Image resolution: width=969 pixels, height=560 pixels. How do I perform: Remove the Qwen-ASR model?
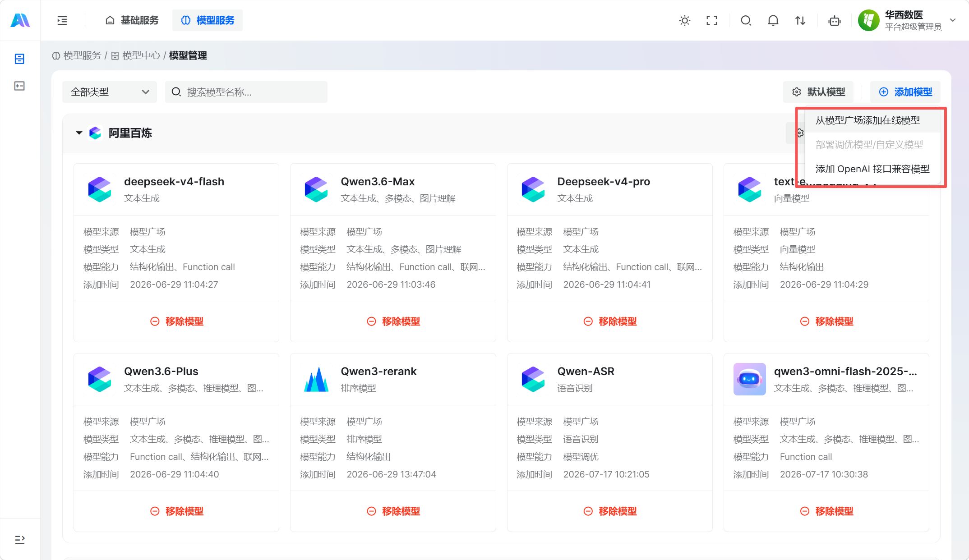click(610, 511)
